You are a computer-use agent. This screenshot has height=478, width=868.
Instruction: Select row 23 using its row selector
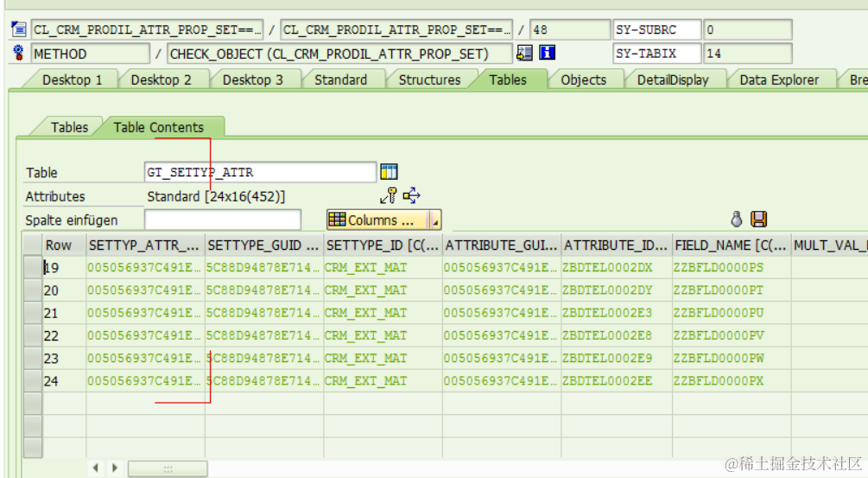pos(33,359)
